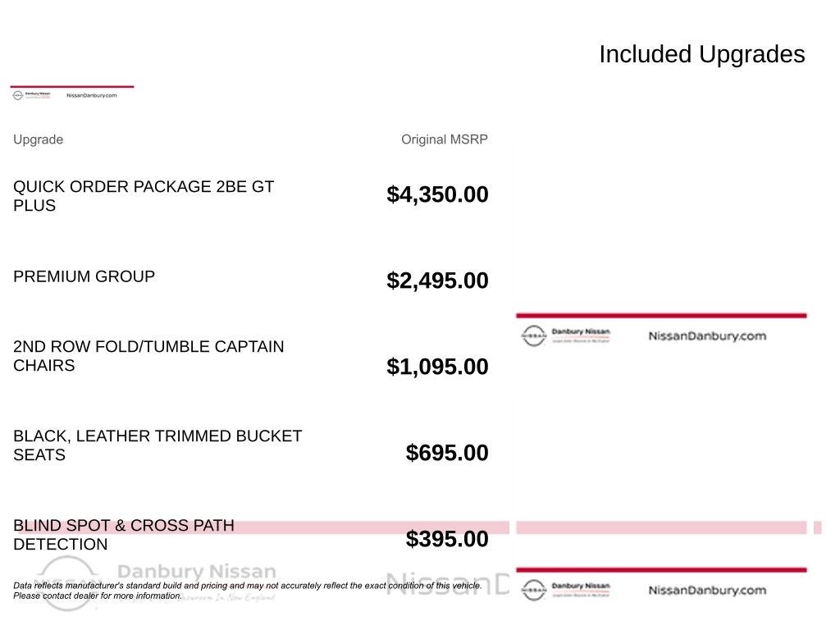840x630 pixels.
Task: Click the Nissan logo in the top-left banner
Action: click(18, 95)
